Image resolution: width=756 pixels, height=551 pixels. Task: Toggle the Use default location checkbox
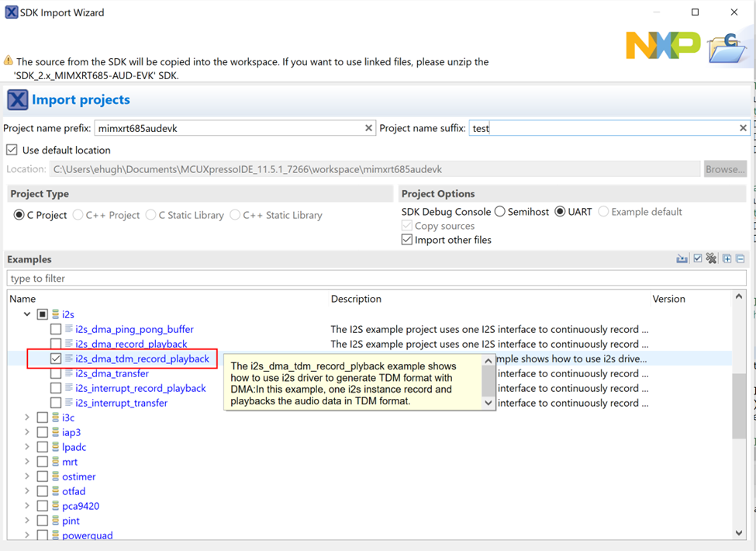[12, 150]
